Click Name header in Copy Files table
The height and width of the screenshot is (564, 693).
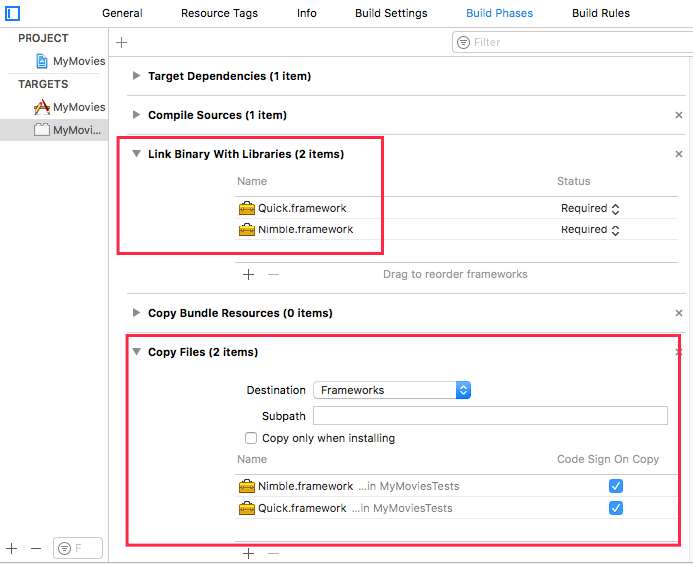click(252, 459)
